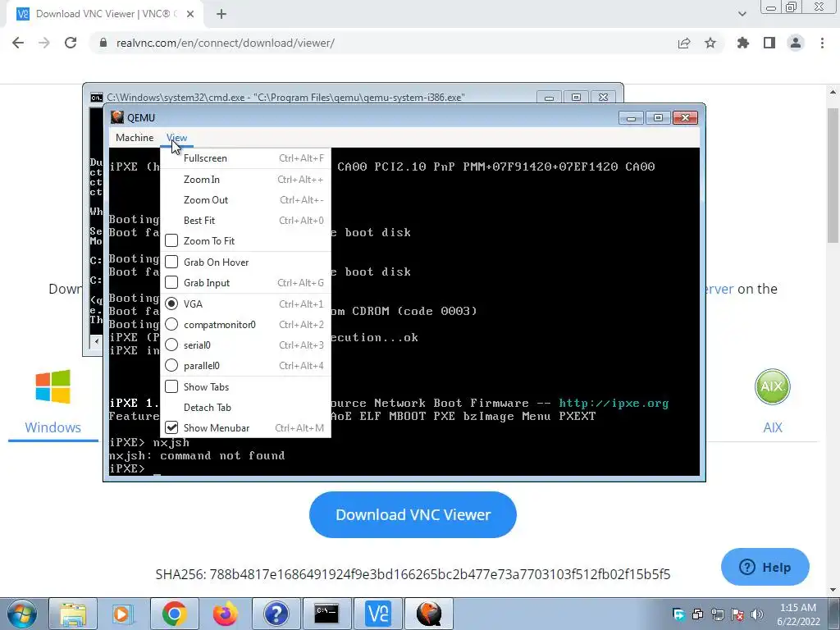This screenshot has width=840, height=630.
Task: Click the AIX green circle icon
Action: click(x=772, y=387)
